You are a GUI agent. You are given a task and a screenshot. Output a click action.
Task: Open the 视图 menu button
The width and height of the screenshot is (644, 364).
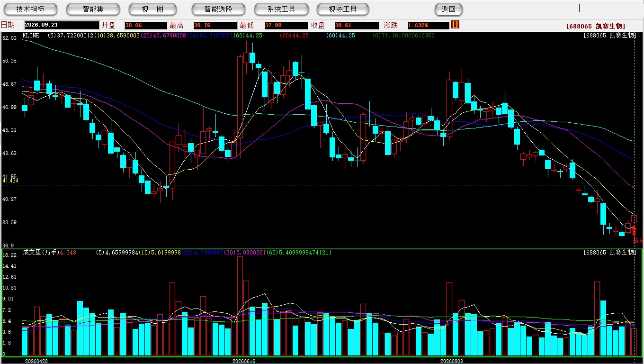point(152,9)
